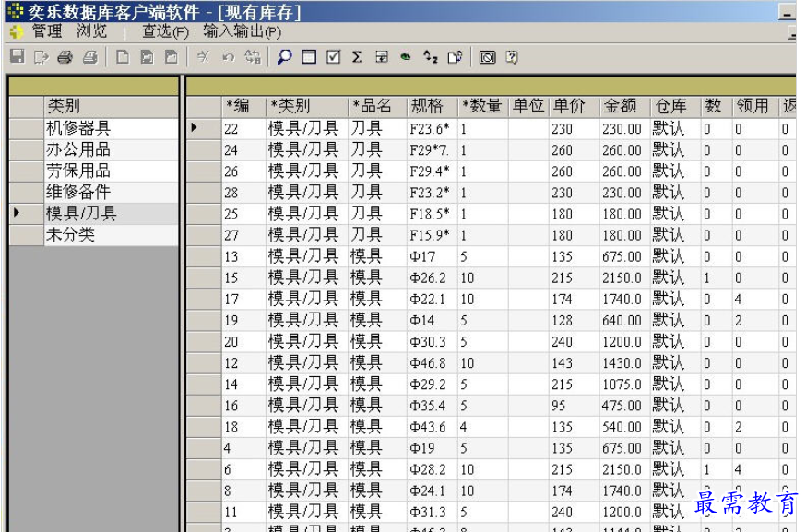Click the help question mark icon
806x532 pixels.
coord(511,57)
